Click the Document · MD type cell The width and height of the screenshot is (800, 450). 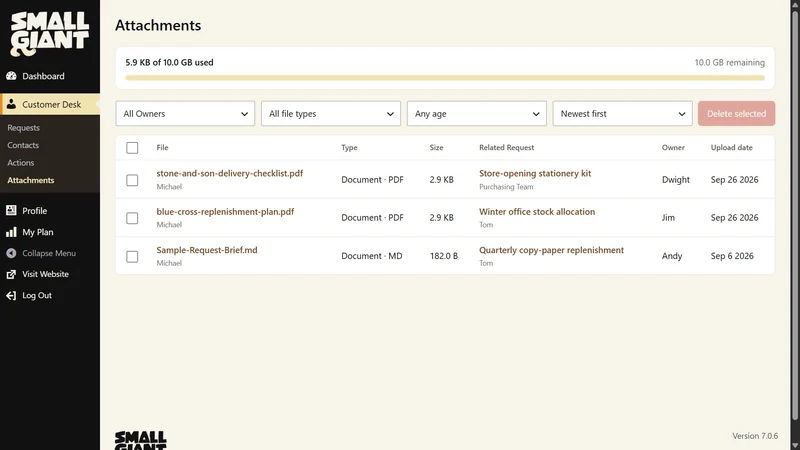(371, 256)
